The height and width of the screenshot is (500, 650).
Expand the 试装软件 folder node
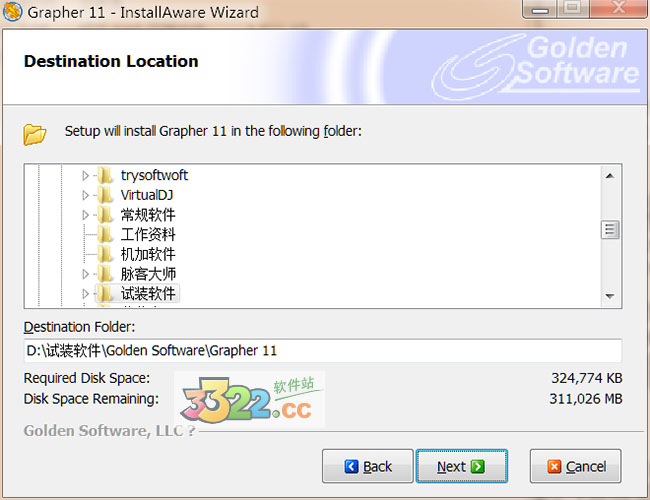(85, 294)
